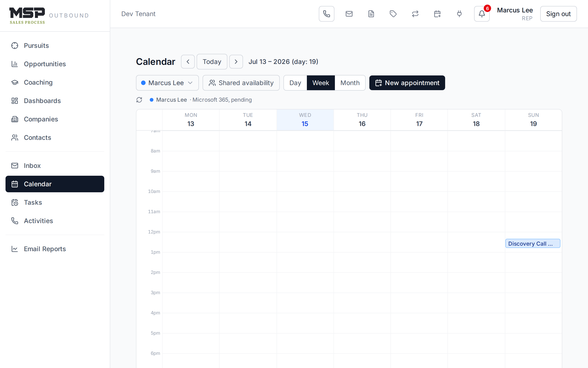Click the calendar-plus icon in header
This screenshot has width=588, height=368.
437,14
